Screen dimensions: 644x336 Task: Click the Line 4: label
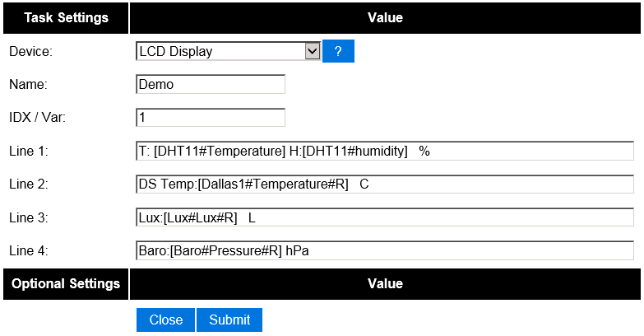pyautogui.click(x=28, y=250)
